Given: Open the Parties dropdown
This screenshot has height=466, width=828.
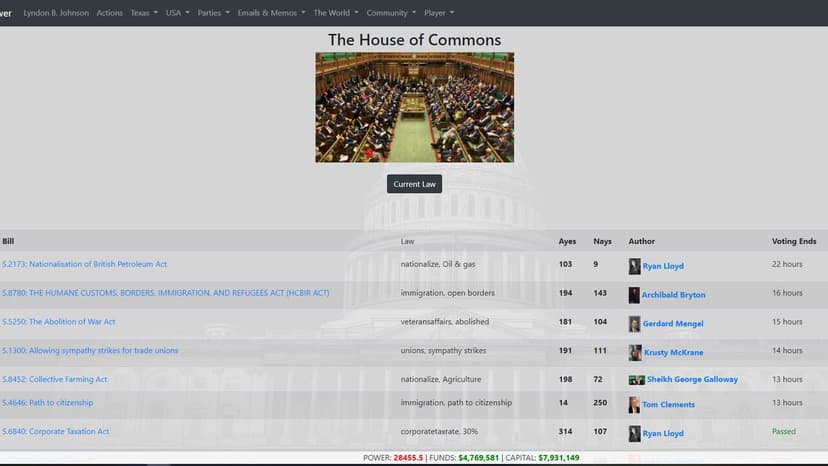Looking at the screenshot, I should click(x=213, y=13).
